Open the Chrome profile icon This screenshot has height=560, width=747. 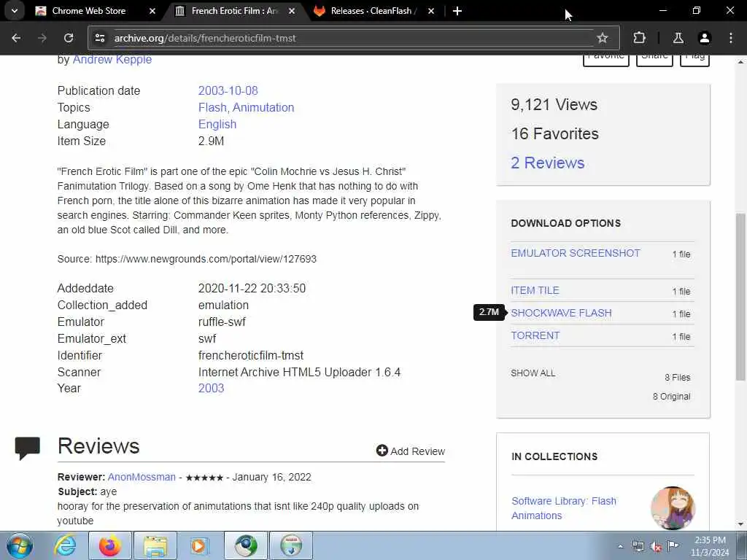pos(705,38)
